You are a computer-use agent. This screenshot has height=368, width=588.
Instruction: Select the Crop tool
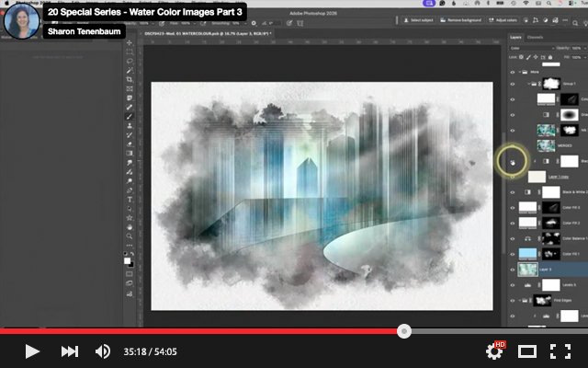click(130, 80)
